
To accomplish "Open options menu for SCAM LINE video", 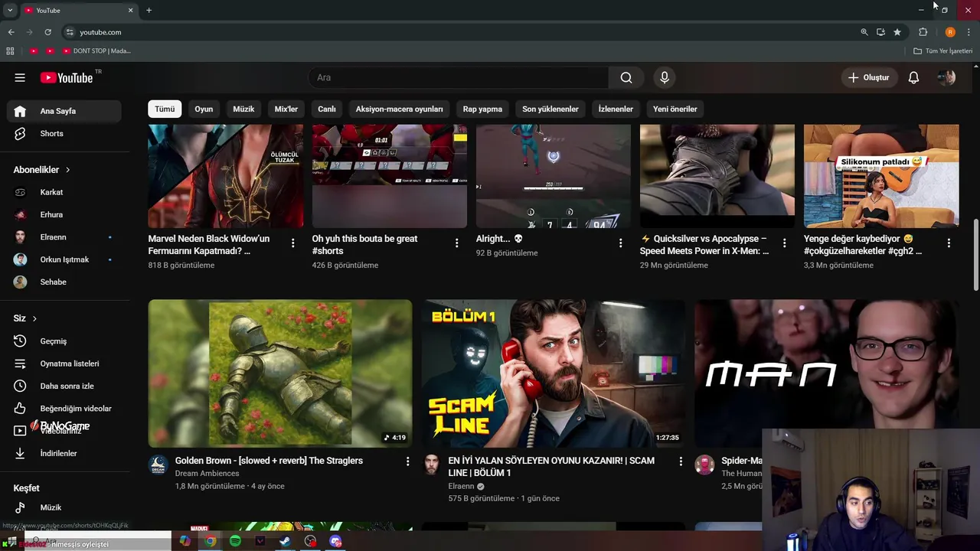I will click(x=681, y=461).
